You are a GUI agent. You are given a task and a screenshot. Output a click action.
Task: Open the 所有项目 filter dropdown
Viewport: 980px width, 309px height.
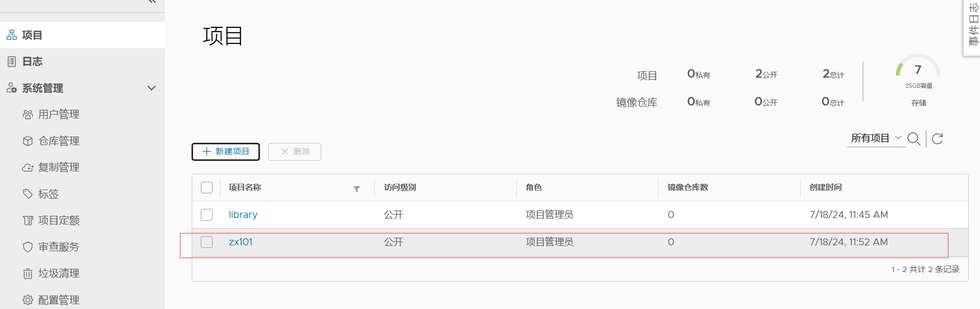pos(876,138)
